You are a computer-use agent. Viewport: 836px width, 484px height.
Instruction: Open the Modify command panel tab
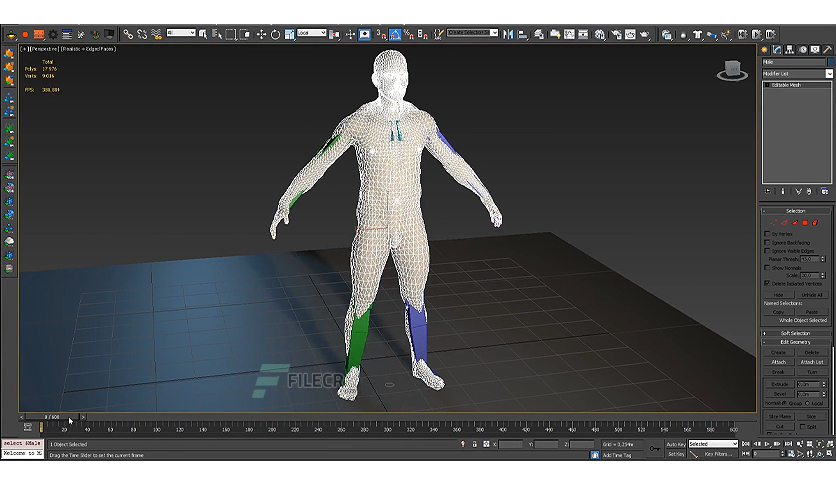click(777, 50)
